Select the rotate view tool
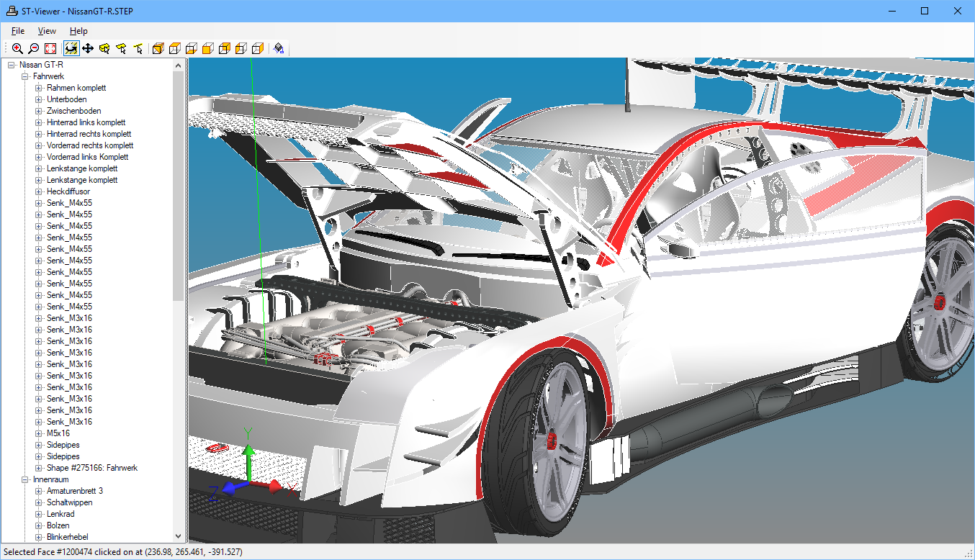This screenshot has height=560, width=975. (71, 48)
